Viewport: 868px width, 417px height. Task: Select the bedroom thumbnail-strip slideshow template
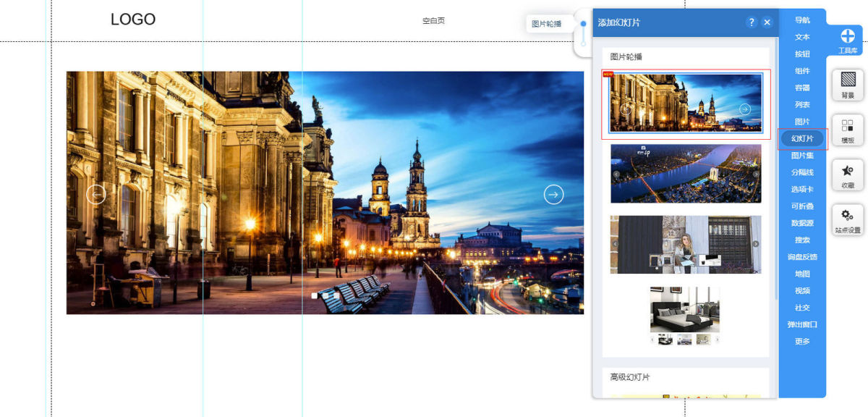pos(684,316)
